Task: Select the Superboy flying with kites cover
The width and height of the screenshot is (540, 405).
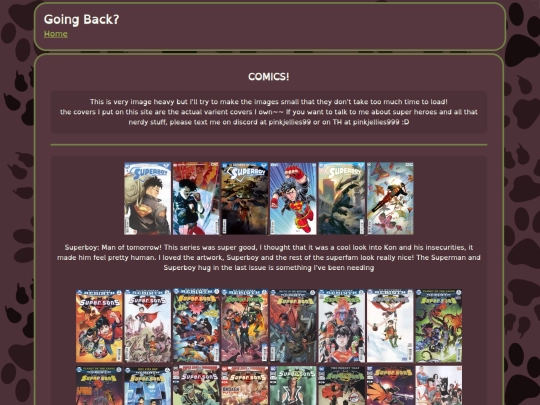Action: pyautogui.click(x=390, y=199)
